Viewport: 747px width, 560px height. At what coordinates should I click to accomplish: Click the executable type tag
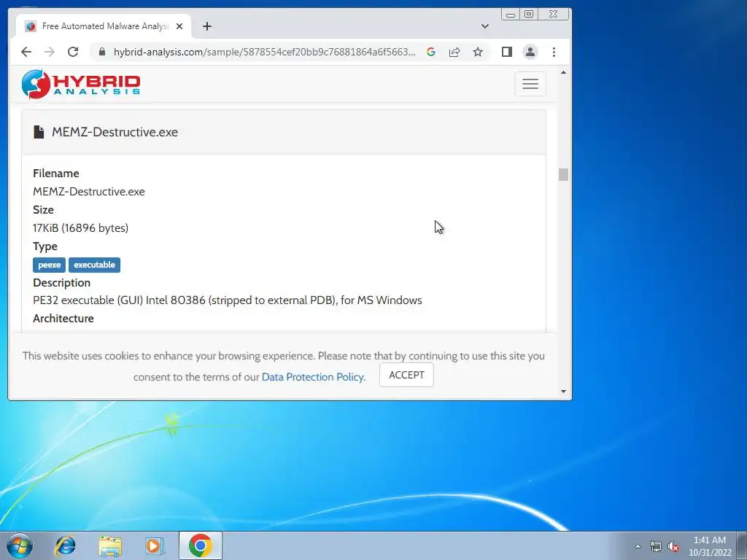(94, 265)
